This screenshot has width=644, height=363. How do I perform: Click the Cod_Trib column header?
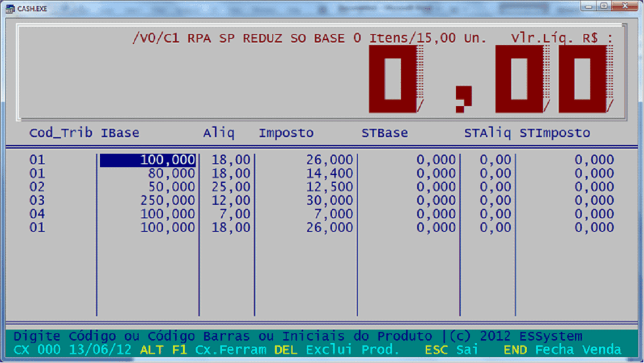(x=61, y=133)
